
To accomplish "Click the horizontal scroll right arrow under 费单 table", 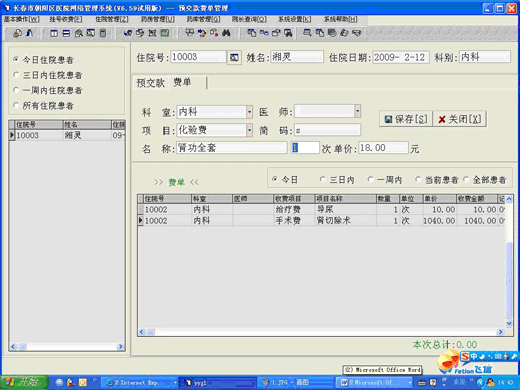I will point(500,332).
